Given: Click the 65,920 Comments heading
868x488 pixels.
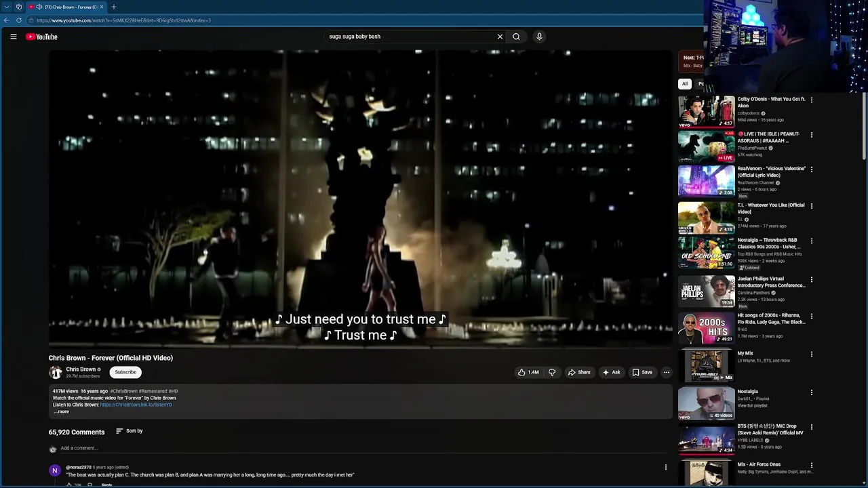Looking at the screenshot, I should pos(77,432).
